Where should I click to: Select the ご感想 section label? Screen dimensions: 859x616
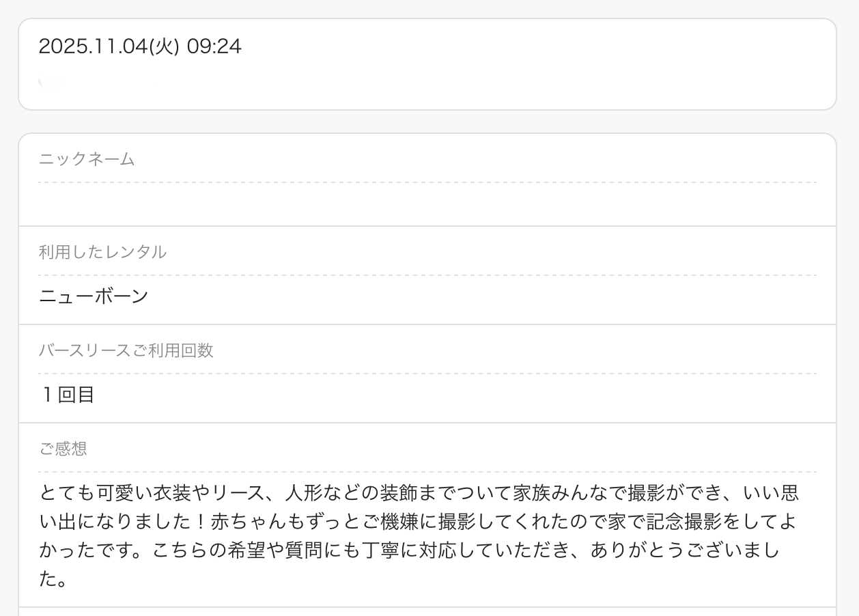click(63, 449)
